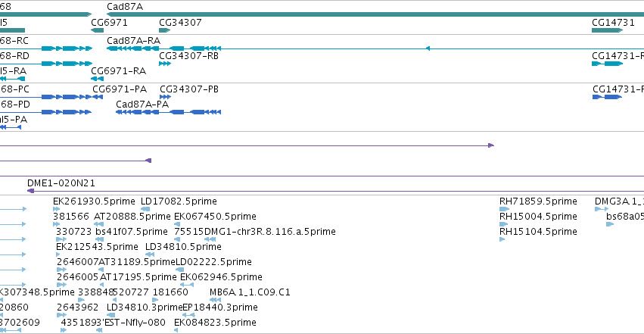This screenshot has height=334, width=644.
Task: Click the 68-RD transcript label
Action: coord(14,56)
